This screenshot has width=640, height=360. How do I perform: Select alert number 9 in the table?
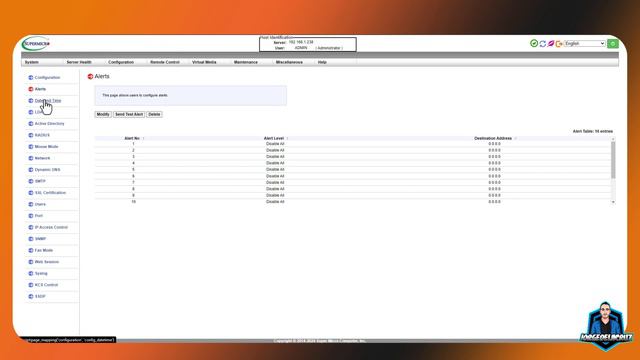[x=133, y=196]
